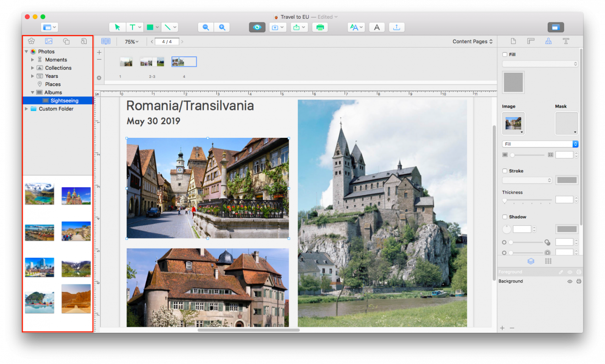Switch to the Document inspector tab
This screenshot has width=605, height=364.
click(512, 41)
